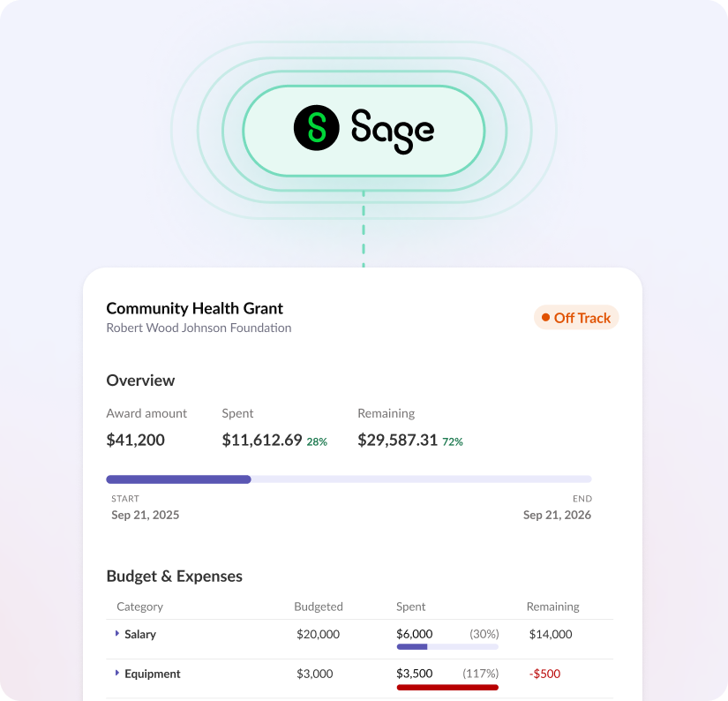Sort by the Spent column header
This screenshot has height=701, width=728.
(x=410, y=607)
